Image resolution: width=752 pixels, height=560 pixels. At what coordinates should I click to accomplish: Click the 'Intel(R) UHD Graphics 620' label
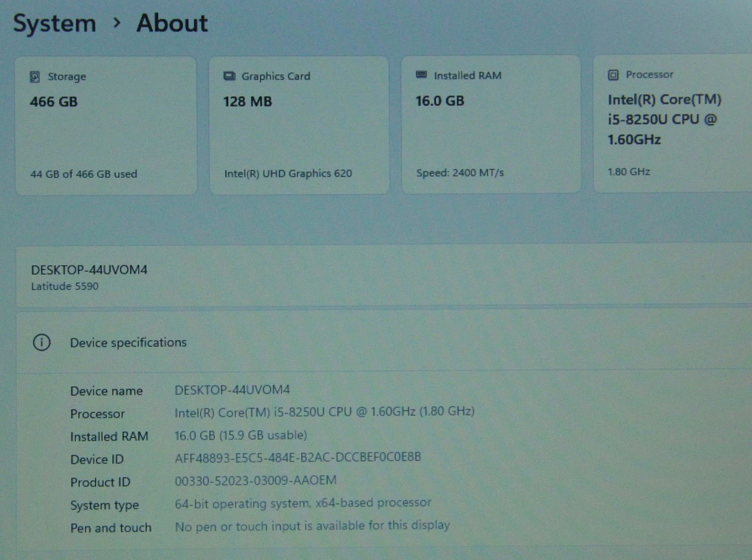pos(288,174)
